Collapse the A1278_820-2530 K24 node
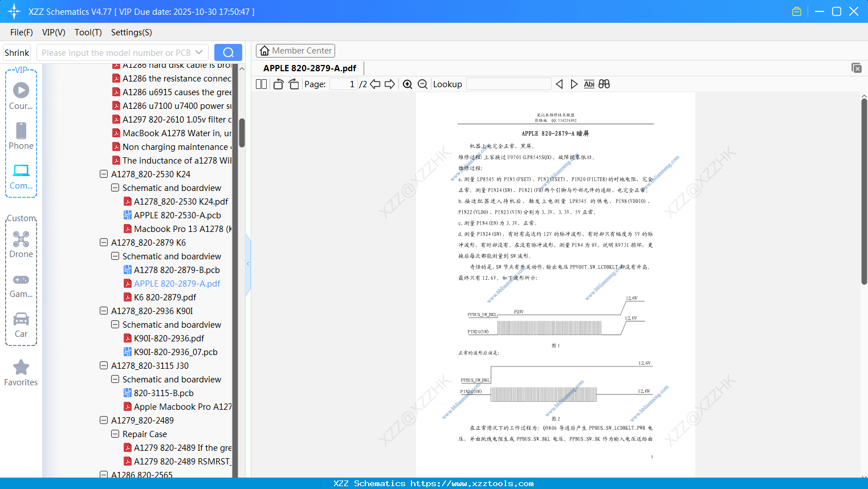Image resolution: width=868 pixels, height=489 pixels. [104, 174]
